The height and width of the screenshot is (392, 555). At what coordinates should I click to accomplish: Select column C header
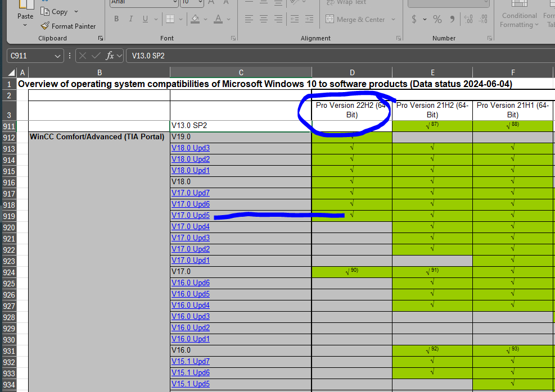(x=241, y=72)
